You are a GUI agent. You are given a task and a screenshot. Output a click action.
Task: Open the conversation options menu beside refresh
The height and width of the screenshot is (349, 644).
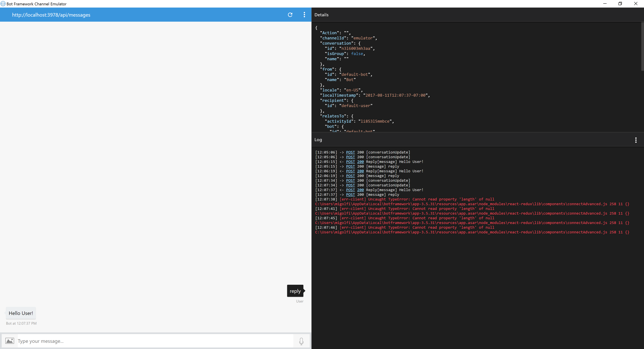point(304,15)
